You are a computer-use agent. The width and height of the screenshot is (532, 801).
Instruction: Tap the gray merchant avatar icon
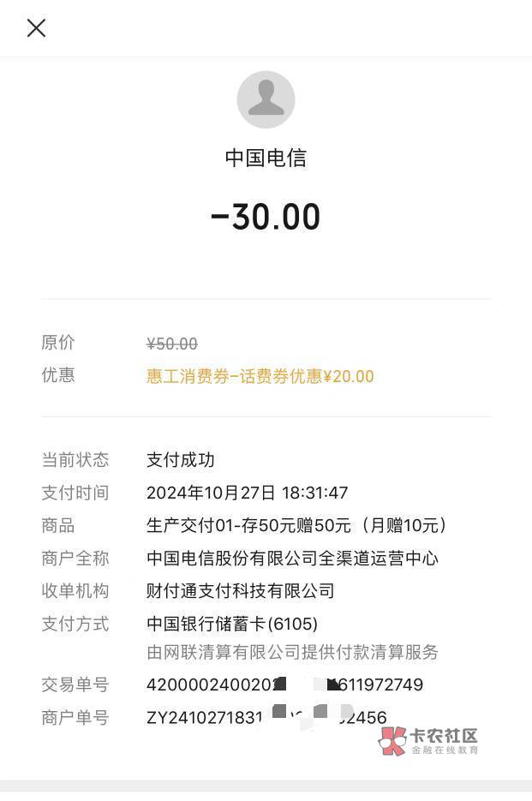(x=266, y=100)
